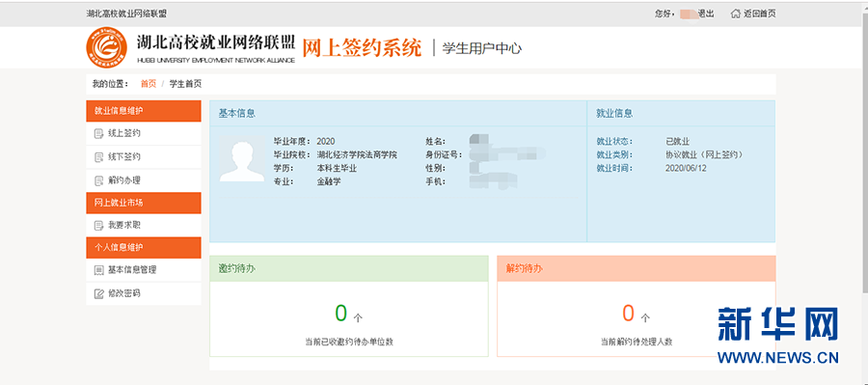Collapse the 就业信息维护 section header
This screenshot has width=868, height=385.
coord(144,111)
